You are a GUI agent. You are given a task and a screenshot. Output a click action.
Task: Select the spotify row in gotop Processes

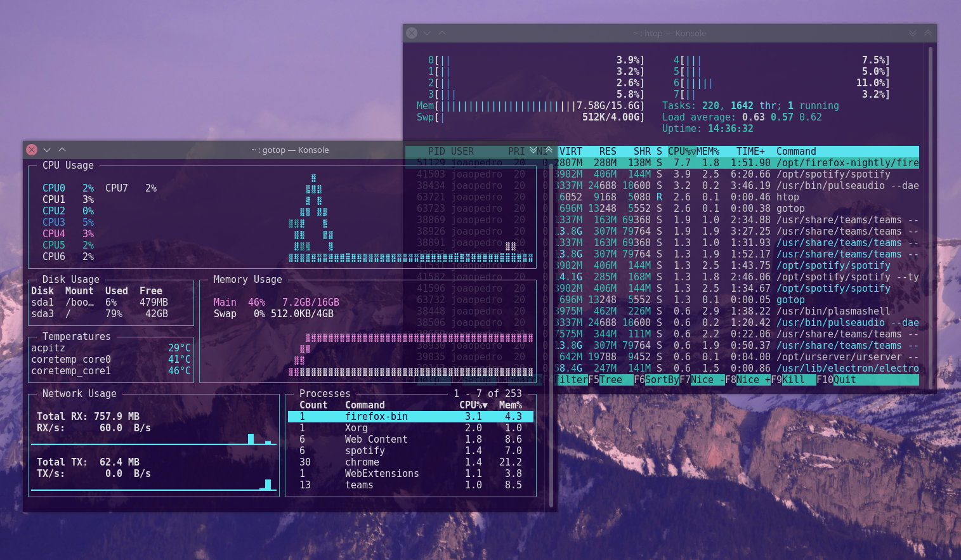tap(410, 451)
